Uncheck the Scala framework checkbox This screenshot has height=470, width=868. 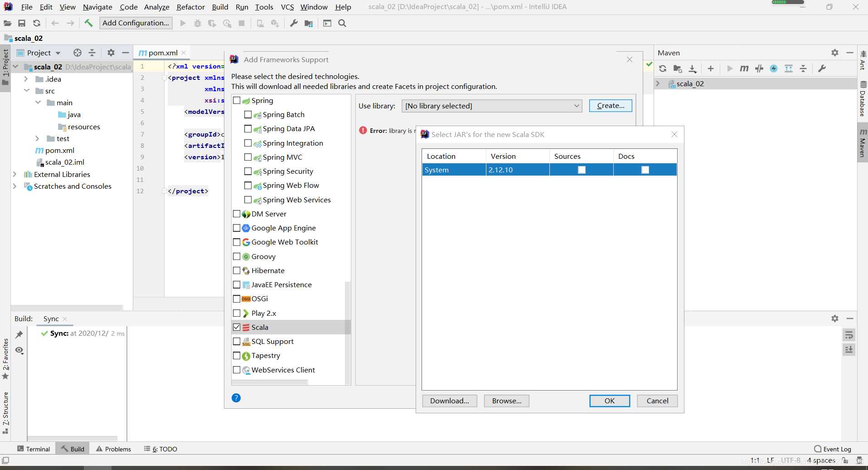pos(237,327)
